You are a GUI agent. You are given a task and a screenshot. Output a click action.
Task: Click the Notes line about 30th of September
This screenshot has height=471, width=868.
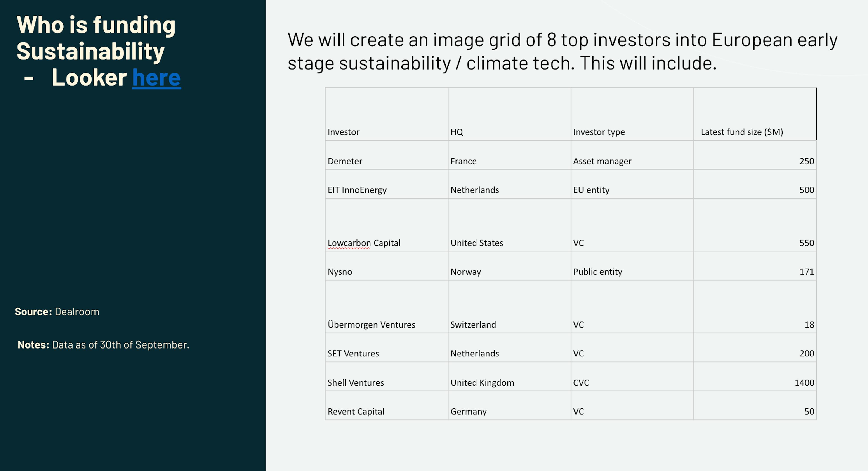(103, 345)
